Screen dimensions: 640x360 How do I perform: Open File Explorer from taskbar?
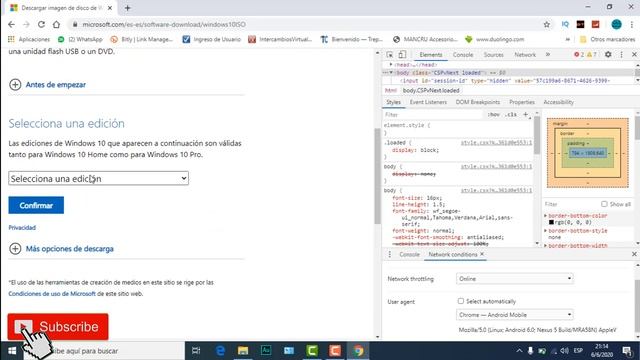[x=243, y=351]
